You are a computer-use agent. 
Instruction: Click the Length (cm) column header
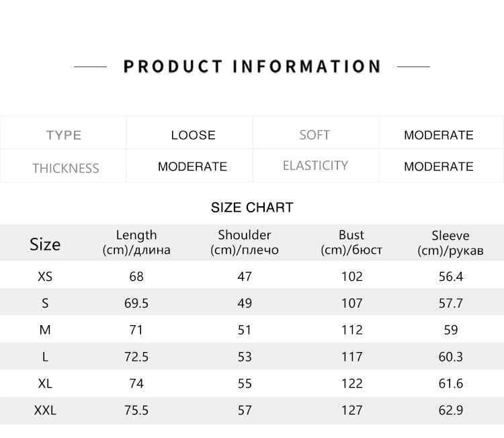[136, 243]
